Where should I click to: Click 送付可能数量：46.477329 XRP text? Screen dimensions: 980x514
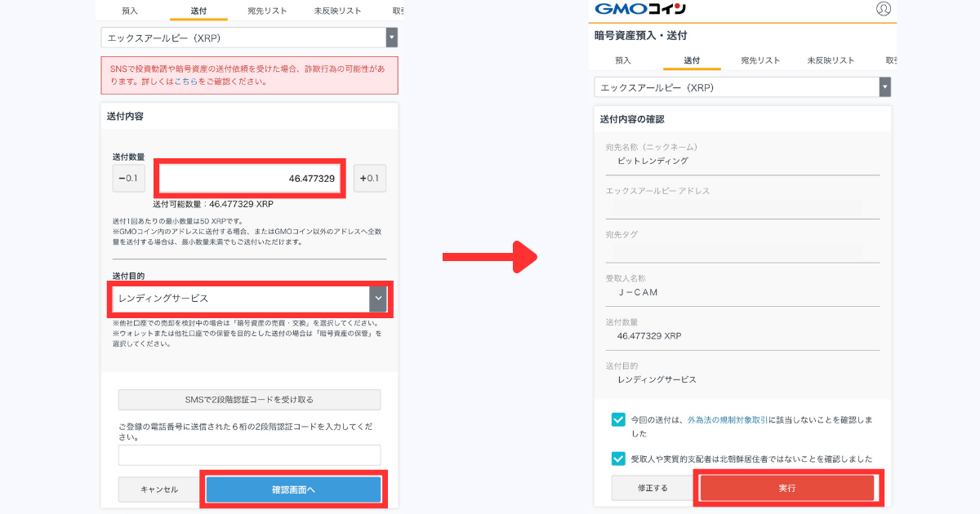click(x=213, y=204)
